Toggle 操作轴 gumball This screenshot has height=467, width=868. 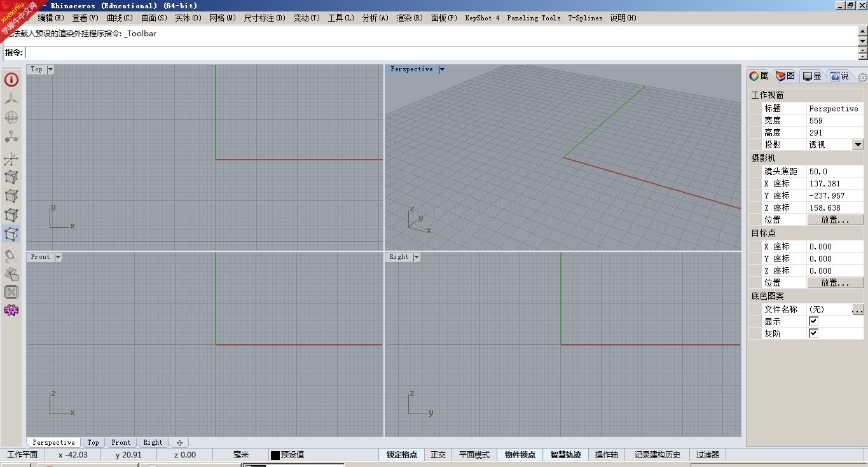point(607,455)
